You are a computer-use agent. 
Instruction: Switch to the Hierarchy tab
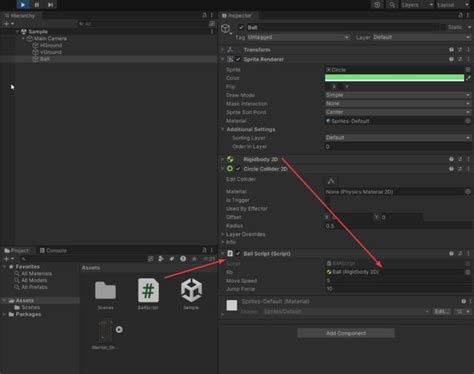(x=20, y=16)
